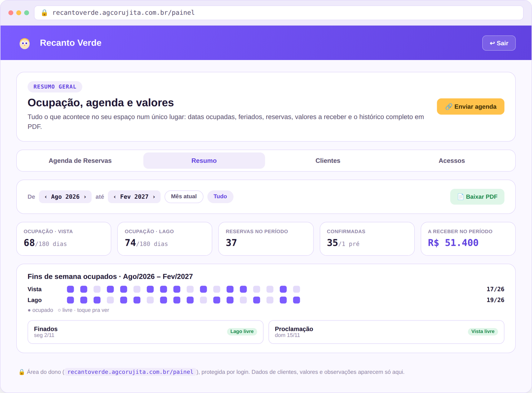Select the Resumo tab
The height and width of the screenshot is (393, 532).
point(204,161)
